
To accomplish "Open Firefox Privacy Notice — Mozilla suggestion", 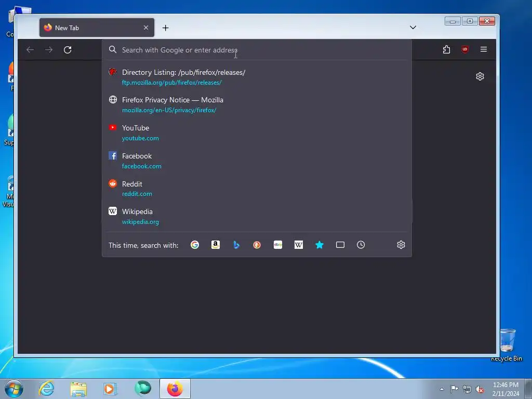I will click(x=257, y=104).
